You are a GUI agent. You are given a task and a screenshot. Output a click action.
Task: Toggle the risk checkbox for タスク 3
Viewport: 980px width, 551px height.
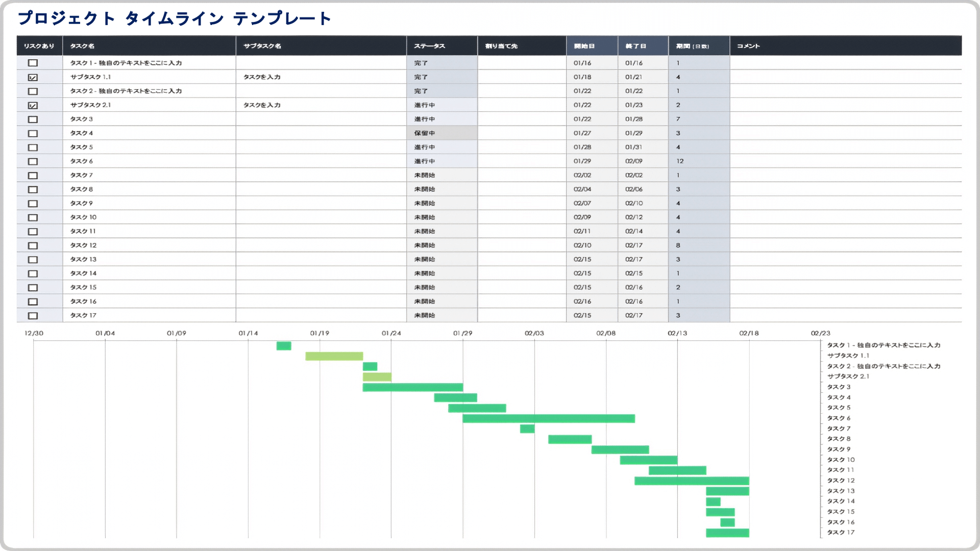(33, 119)
